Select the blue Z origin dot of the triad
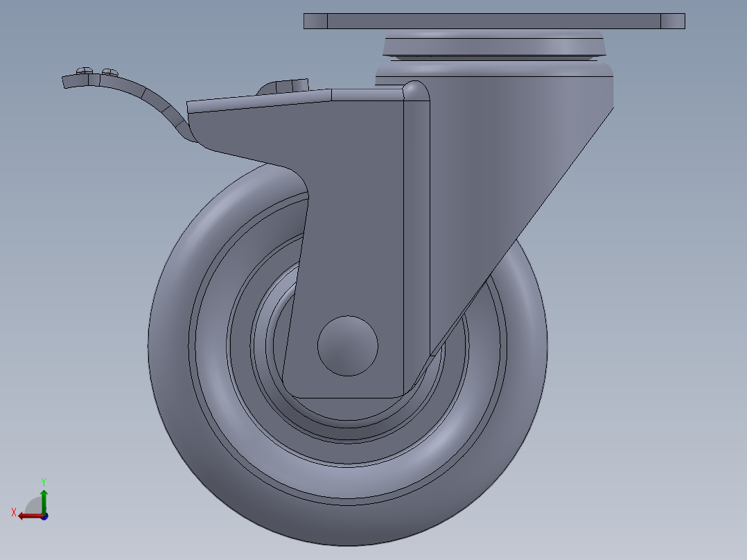 [x=44, y=516]
